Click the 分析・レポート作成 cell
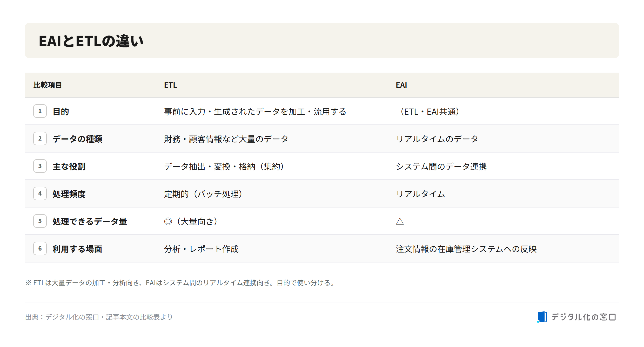The width and height of the screenshot is (644, 347). [x=201, y=249]
